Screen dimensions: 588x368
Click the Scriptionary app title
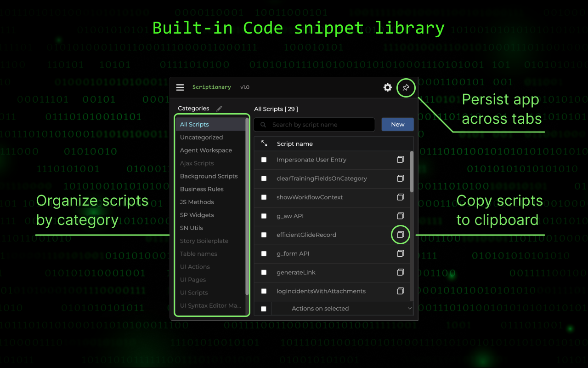(212, 87)
